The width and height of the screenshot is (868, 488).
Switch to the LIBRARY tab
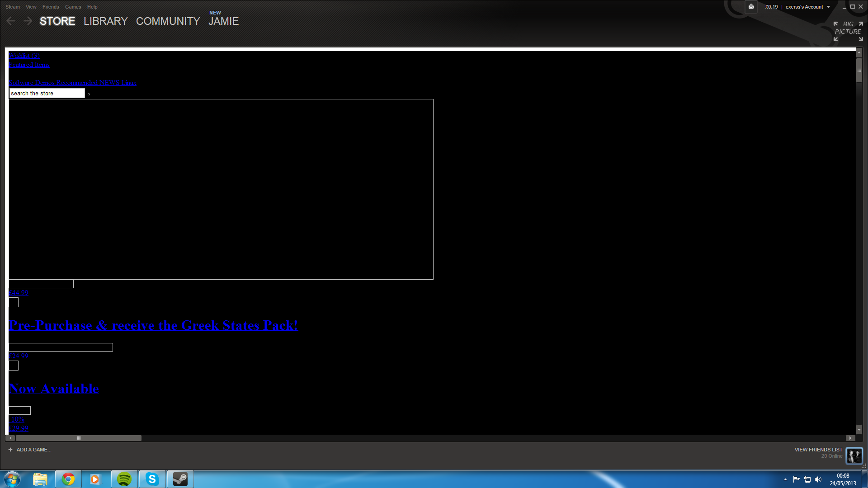click(105, 21)
